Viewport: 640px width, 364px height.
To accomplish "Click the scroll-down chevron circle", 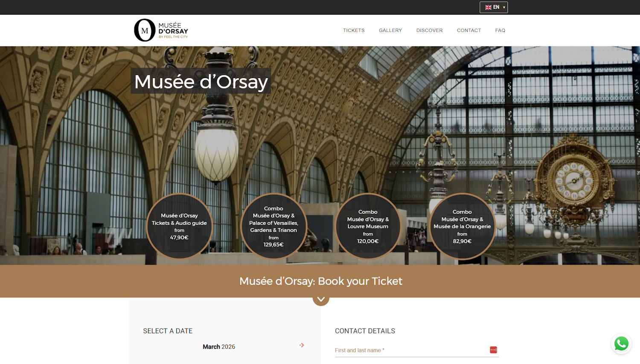I will [x=321, y=299].
